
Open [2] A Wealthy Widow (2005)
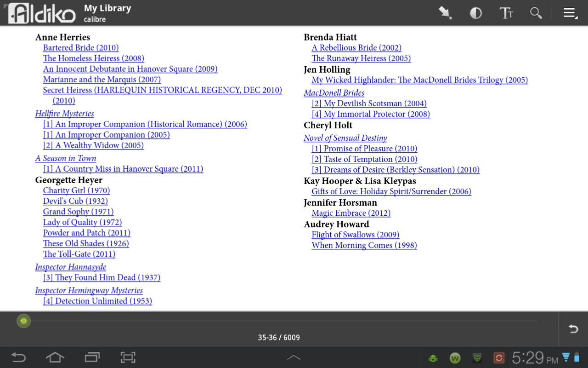(93, 145)
